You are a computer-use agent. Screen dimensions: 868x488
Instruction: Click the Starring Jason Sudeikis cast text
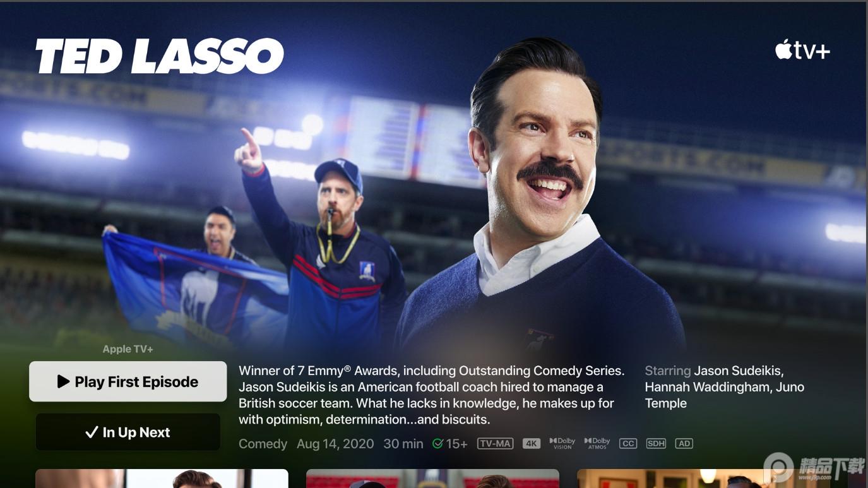(x=725, y=387)
